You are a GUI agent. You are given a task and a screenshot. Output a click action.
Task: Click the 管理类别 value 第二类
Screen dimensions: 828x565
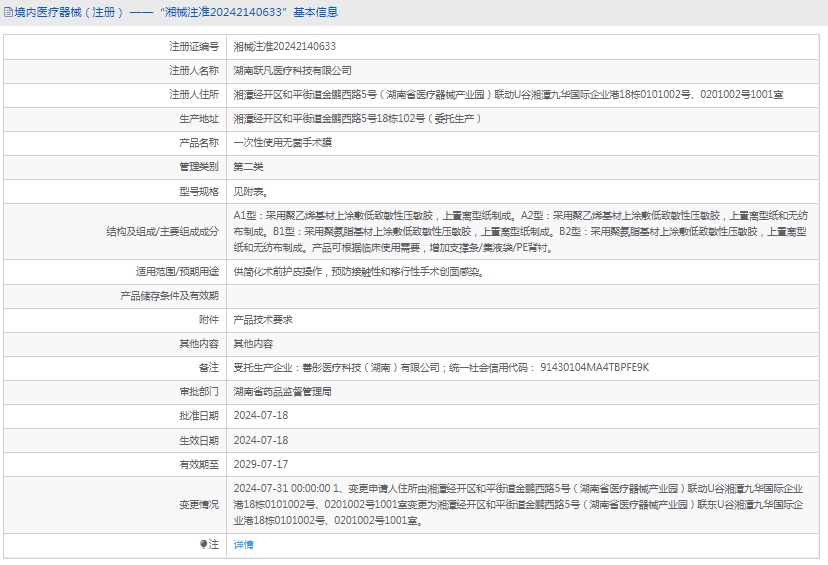tap(248, 167)
